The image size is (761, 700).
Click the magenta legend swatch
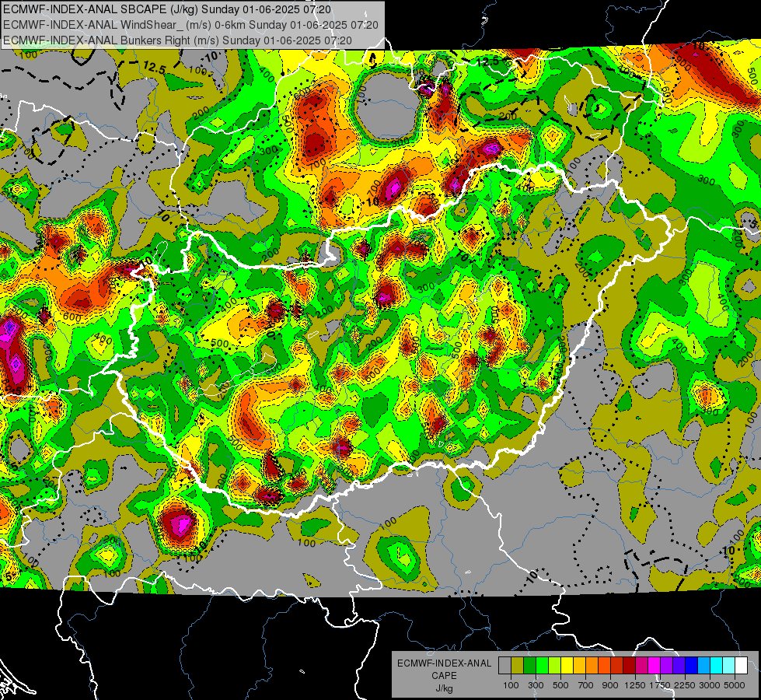point(654,665)
